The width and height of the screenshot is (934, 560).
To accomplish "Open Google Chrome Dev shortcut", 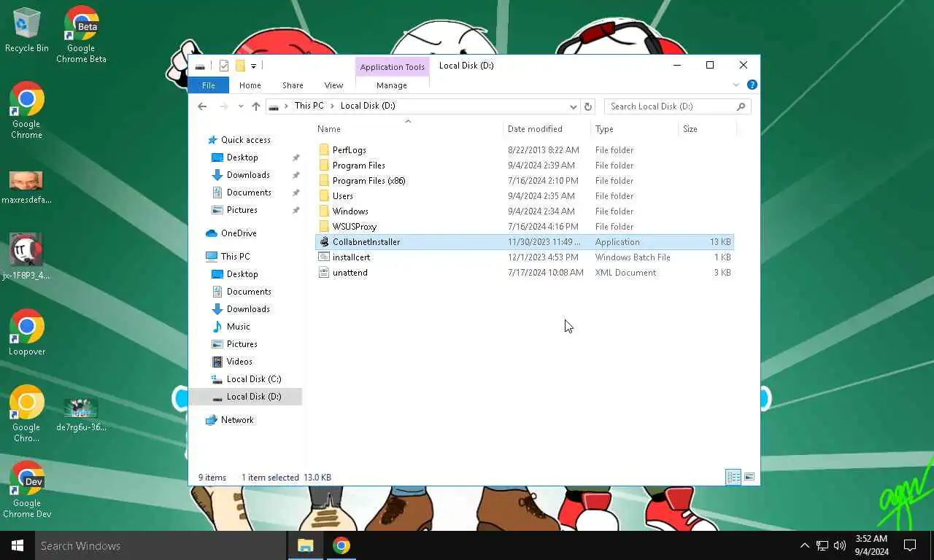I will point(27,489).
